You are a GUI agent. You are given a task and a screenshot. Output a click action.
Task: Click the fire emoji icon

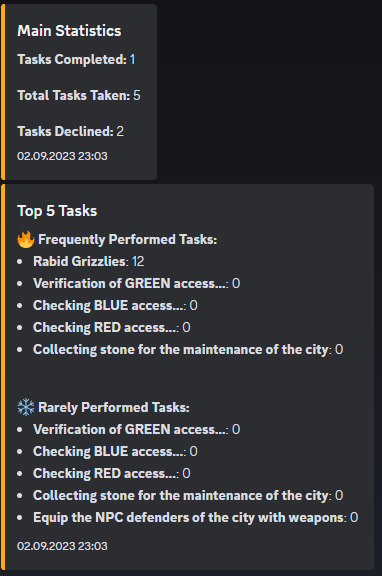pos(26,240)
